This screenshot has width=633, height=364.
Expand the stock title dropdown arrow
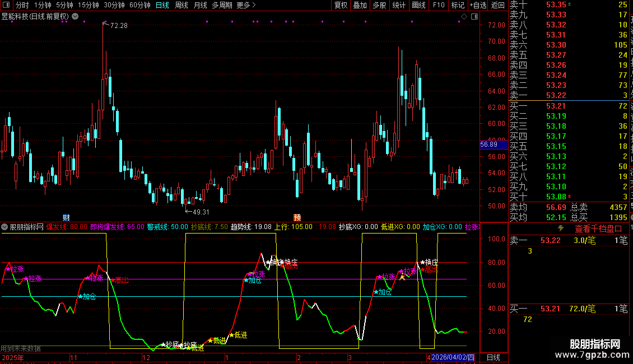(75, 17)
